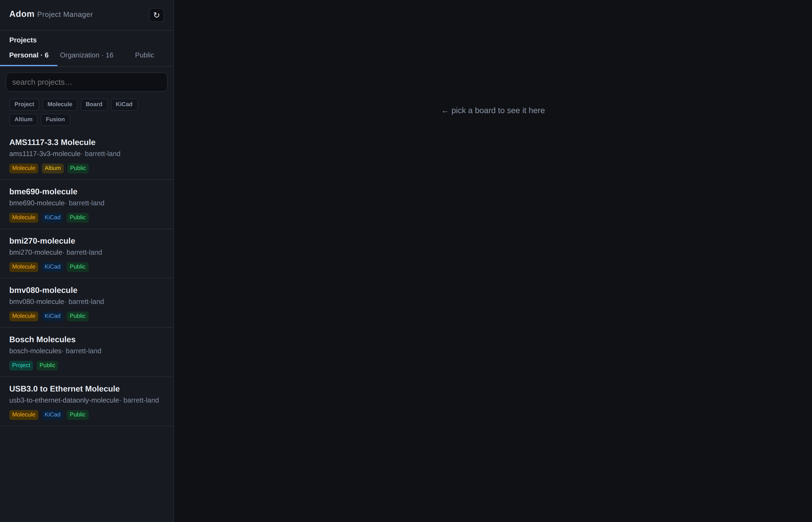The height and width of the screenshot is (522, 812).
Task: Click the Molecule tag on bmi270-molecule
Action: click(24, 267)
